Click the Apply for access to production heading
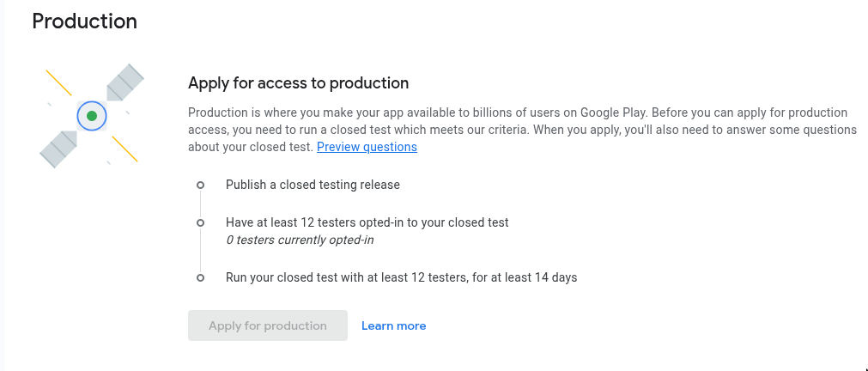The width and height of the screenshot is (868, 371). [x=299, y=83]
